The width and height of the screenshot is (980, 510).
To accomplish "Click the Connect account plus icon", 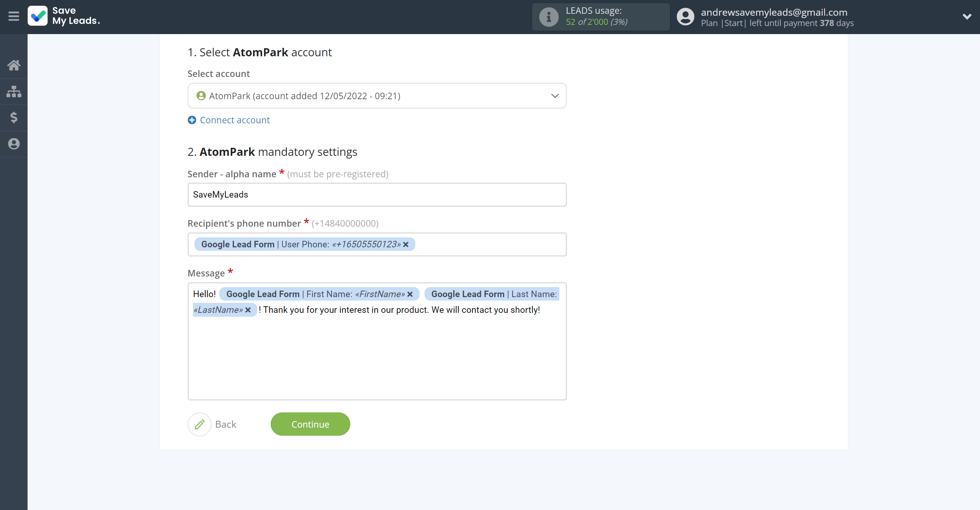I will [x=192, y=120].
